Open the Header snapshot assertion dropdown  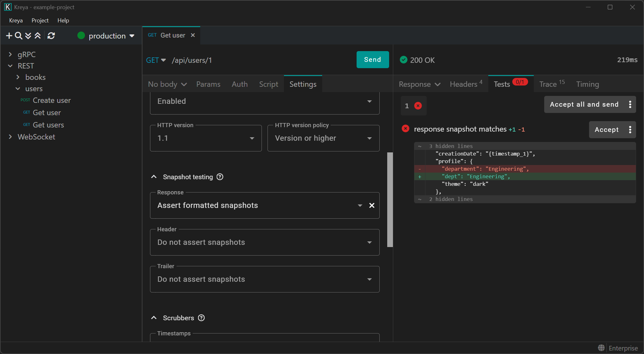tap(264, 243)
